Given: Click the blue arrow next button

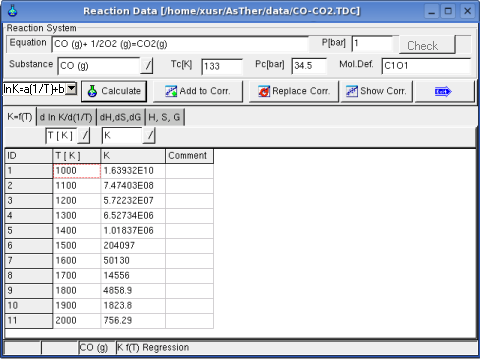Looking at the screenshot, I should tap(444, 91).
